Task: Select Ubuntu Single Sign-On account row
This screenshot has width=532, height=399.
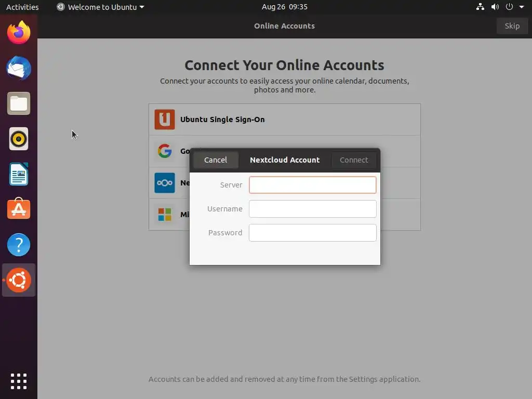Action: pos(284,119)
